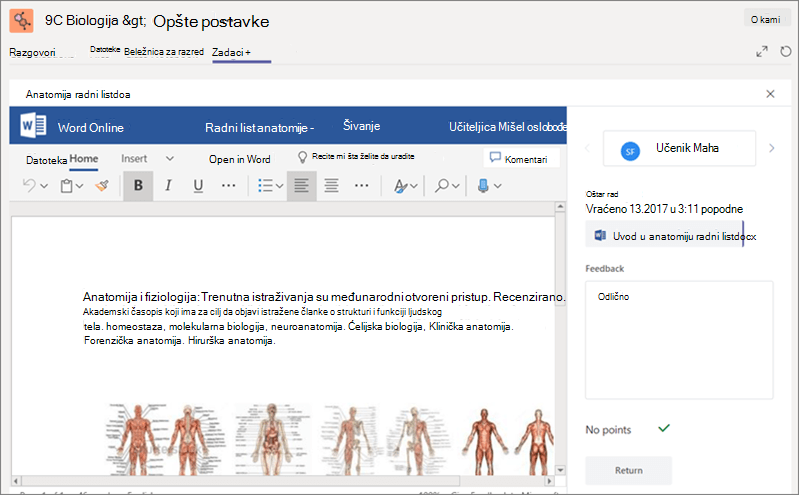Click the horizontal scrollbar thumb
The height and width of the screenshot is (495, 799).
(x=241, y=481)
